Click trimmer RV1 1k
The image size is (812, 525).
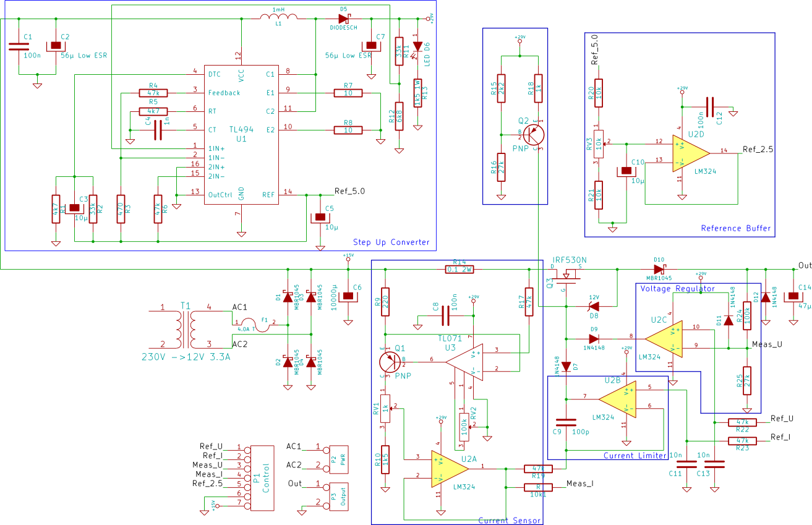385,409
